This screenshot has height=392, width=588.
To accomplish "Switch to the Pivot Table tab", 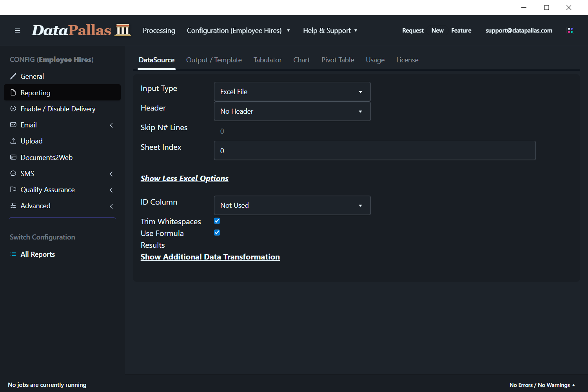I will pyautogui.click(x=338, y=60).
